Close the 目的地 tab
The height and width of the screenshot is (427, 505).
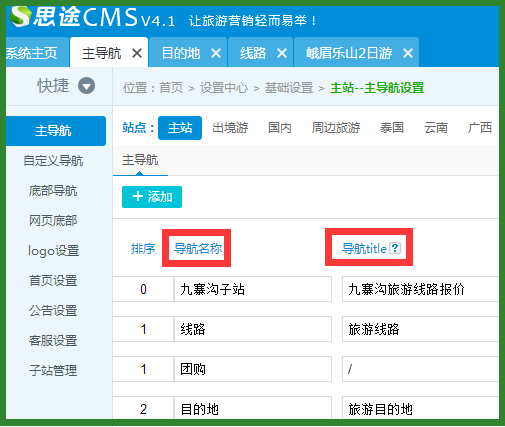pyautogui.click(x=216, y=53)
